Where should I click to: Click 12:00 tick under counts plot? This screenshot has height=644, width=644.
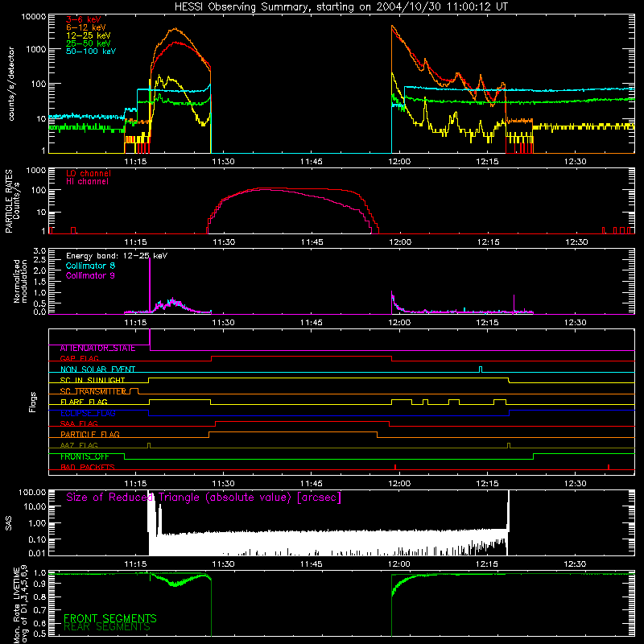399,162
